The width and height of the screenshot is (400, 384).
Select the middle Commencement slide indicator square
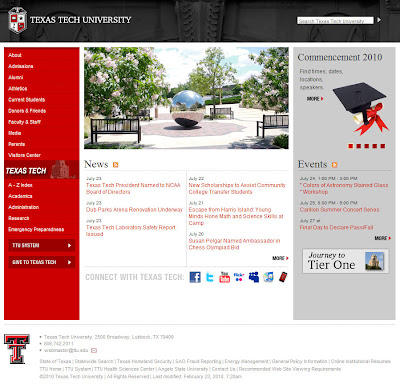(x=367, y=146)
